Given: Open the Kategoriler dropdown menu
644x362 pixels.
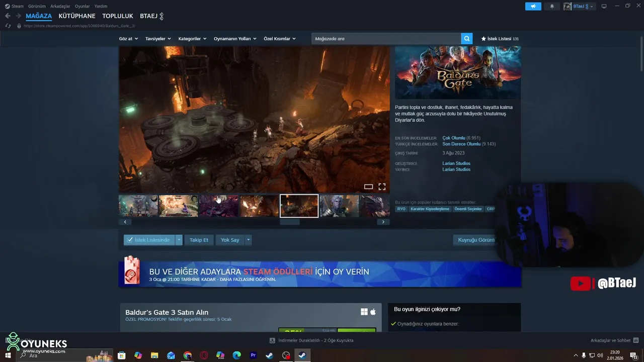Looking at the screenshot, I should point(192,39).
